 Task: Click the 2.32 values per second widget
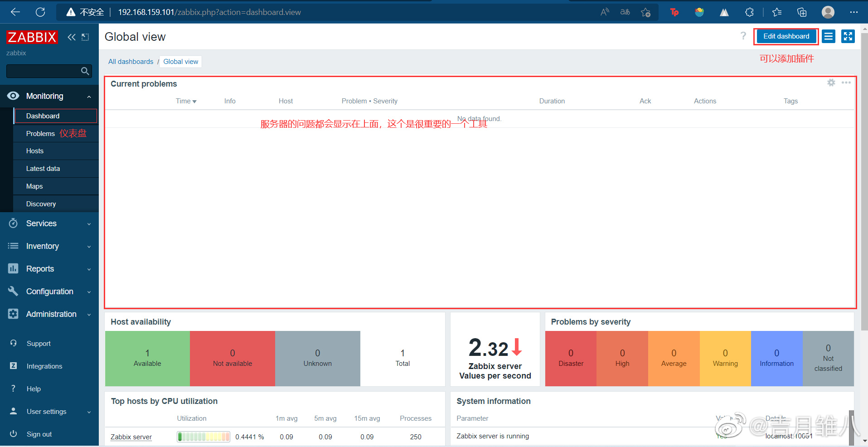(x=495, y=350)
